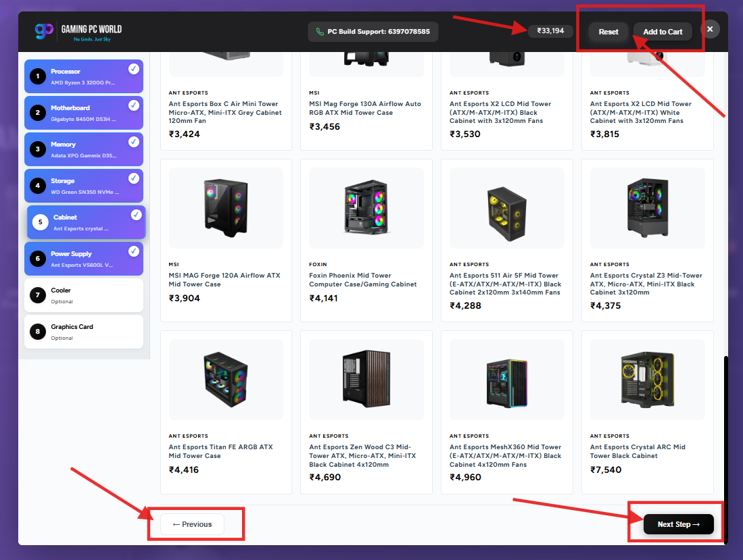Click the ₹4,960 price
This screenshot has width=743, height=560.
[465, 477]
